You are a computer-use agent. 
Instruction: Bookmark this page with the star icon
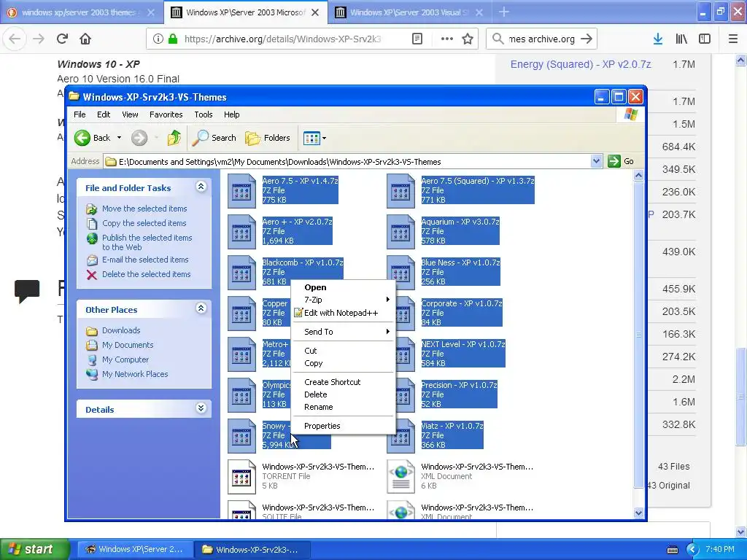point(468,39)
